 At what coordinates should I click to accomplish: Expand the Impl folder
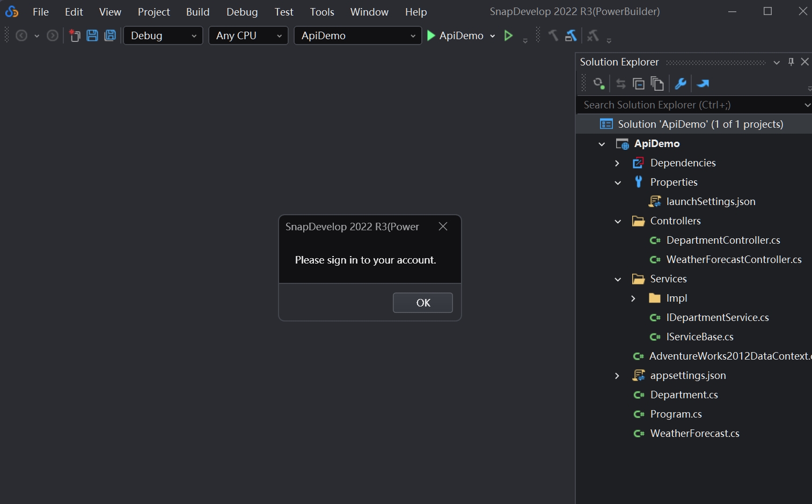(x=633, y=298)
